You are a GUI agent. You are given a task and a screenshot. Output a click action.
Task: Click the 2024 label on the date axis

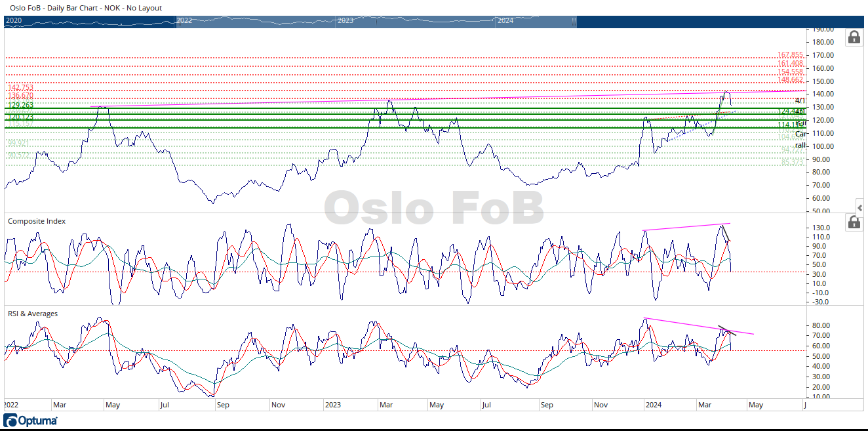(653, 405)
